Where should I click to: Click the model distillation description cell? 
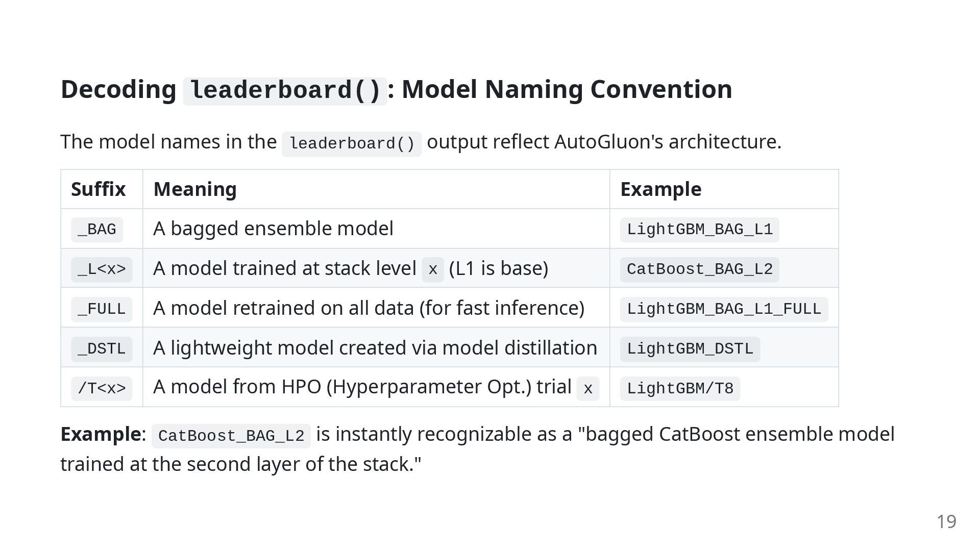[x=376, y=347]
